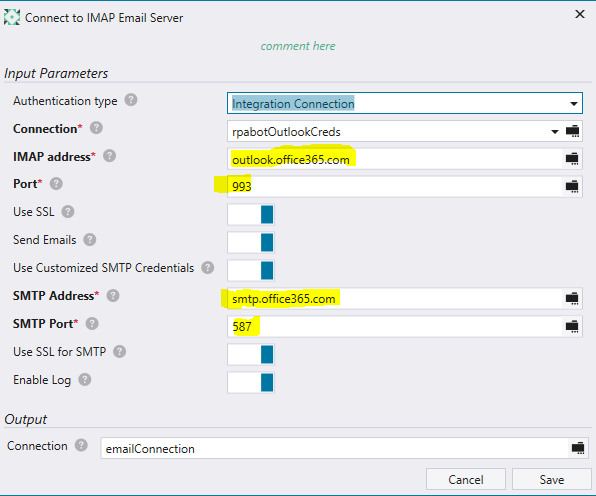Open variable picker beside rpabotOutlookCreds connection
This screenshot has width=596, height=496.
pos(572,131)
